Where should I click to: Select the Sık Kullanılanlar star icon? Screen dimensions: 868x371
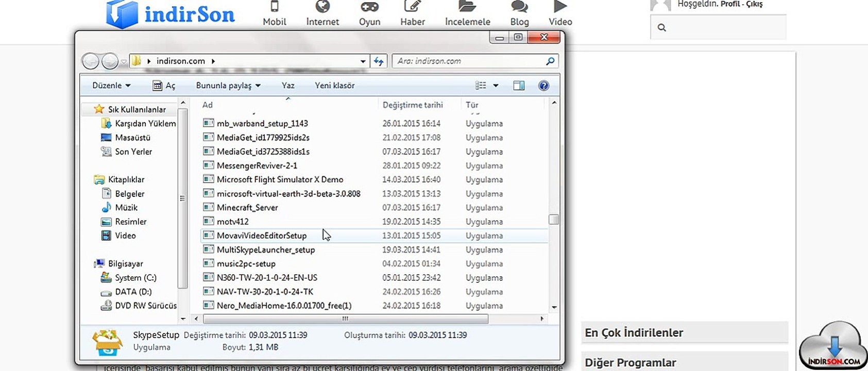click(x=99, y=109)
